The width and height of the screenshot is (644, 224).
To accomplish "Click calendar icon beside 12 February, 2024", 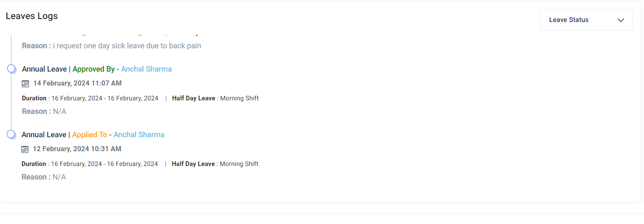I will click(x=25, y=149).
